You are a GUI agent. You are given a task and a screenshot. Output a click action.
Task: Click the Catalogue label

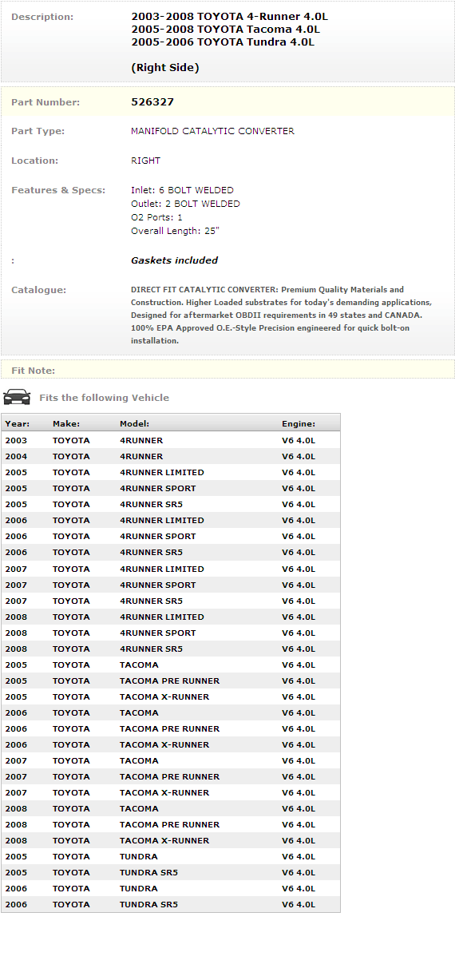coord(38,290)
